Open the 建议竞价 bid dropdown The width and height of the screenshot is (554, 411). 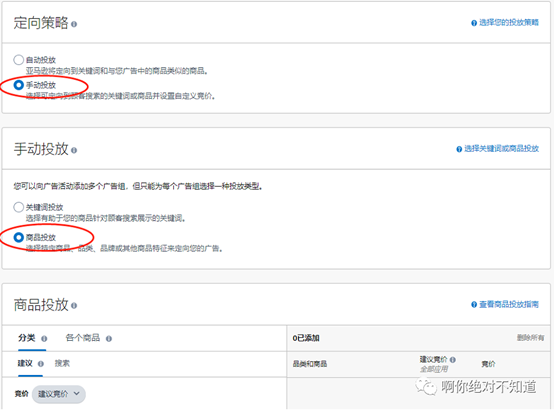tap(59, 394)
